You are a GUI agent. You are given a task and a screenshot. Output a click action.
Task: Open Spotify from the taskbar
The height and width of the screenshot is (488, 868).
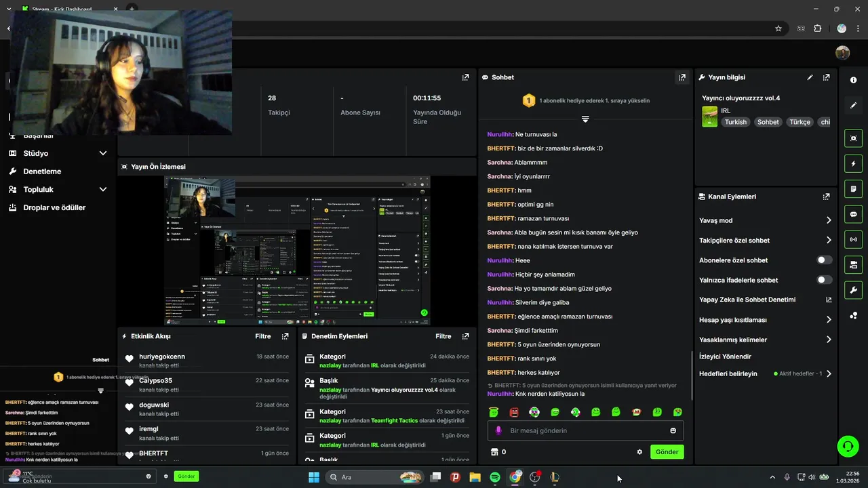point(495,477)
